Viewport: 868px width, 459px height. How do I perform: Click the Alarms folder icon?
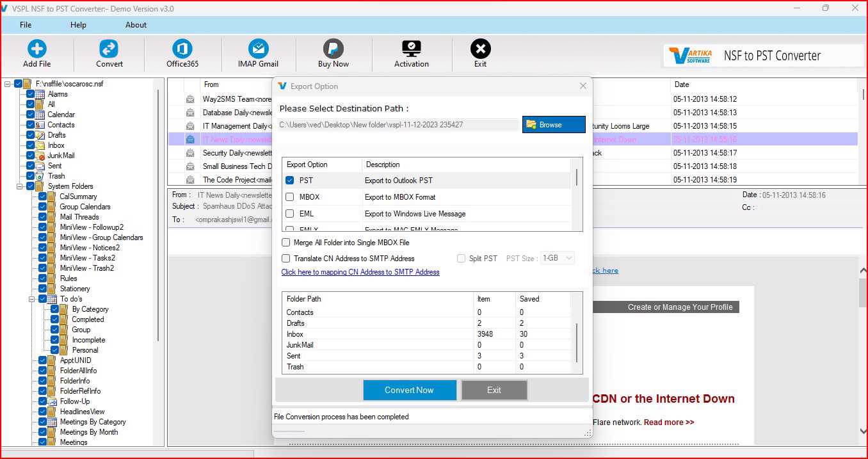(x=40, y=94)
